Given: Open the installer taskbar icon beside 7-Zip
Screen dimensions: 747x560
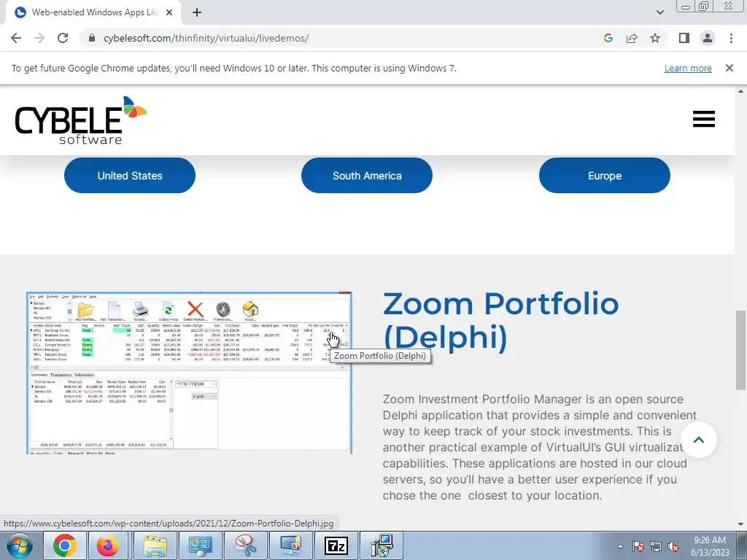Looking at the screenshot, I should [x=382, y=545].
